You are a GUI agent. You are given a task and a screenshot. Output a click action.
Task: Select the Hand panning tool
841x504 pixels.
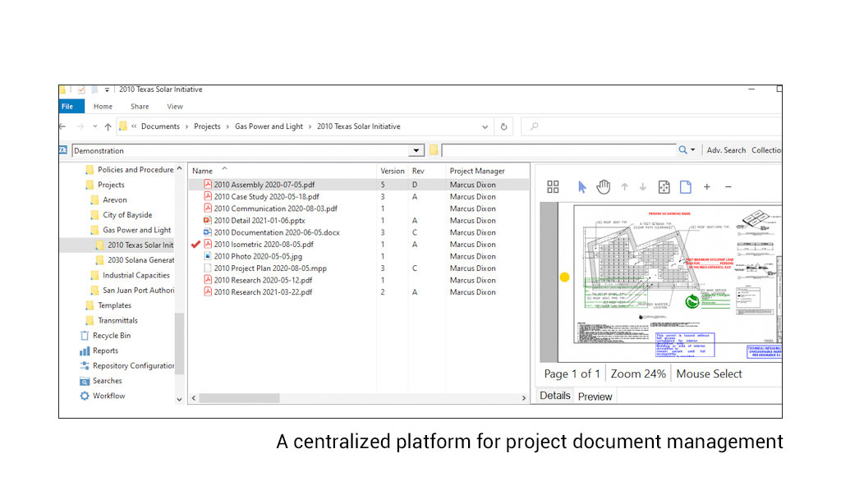coord(604,186)
